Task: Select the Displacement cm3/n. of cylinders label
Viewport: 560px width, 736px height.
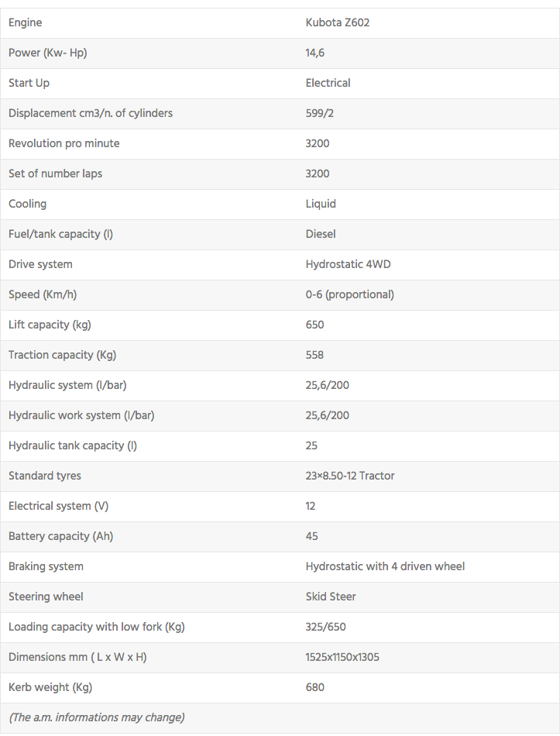Action: [91, 113]
